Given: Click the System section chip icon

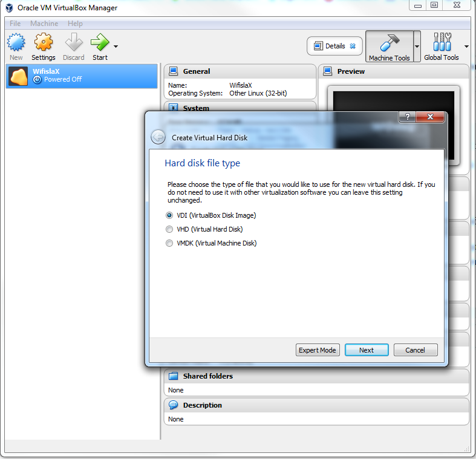Looking at the screenshot, I should (x=174, y=108).
